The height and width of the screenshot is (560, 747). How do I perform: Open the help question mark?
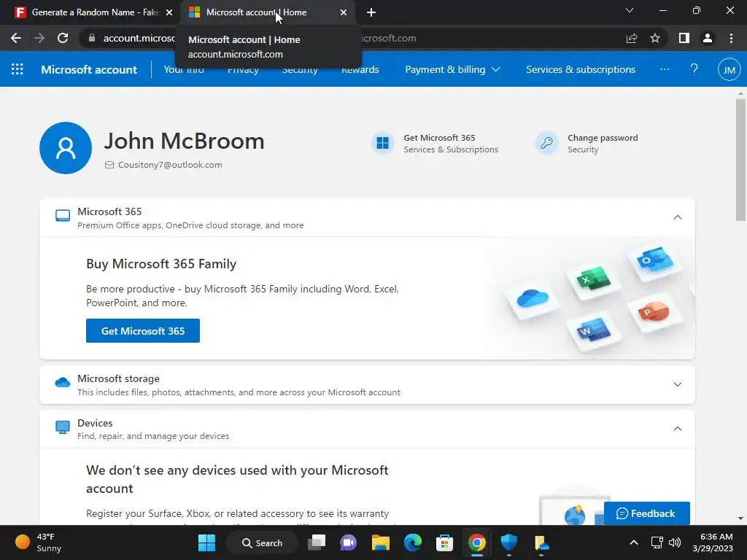coord(694,69)
